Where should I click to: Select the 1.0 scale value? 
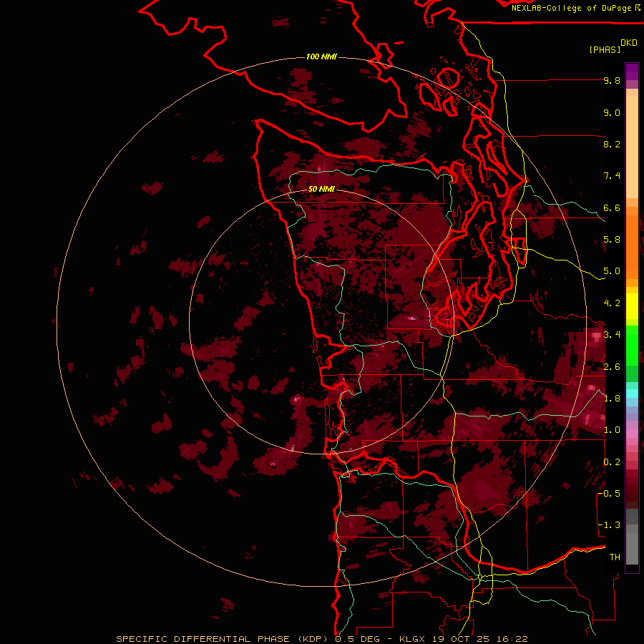tap(612, 430)
